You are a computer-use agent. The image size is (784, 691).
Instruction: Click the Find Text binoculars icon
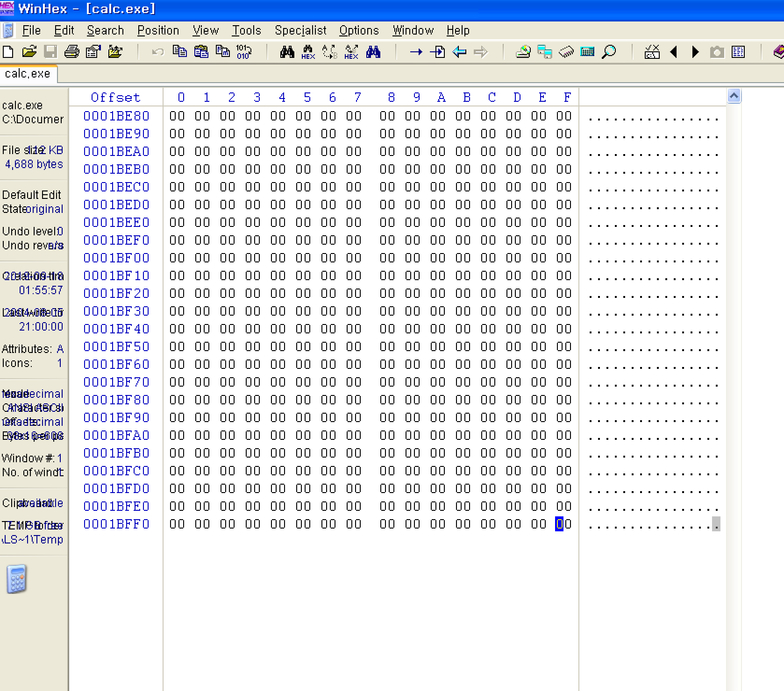coord(287,52)
